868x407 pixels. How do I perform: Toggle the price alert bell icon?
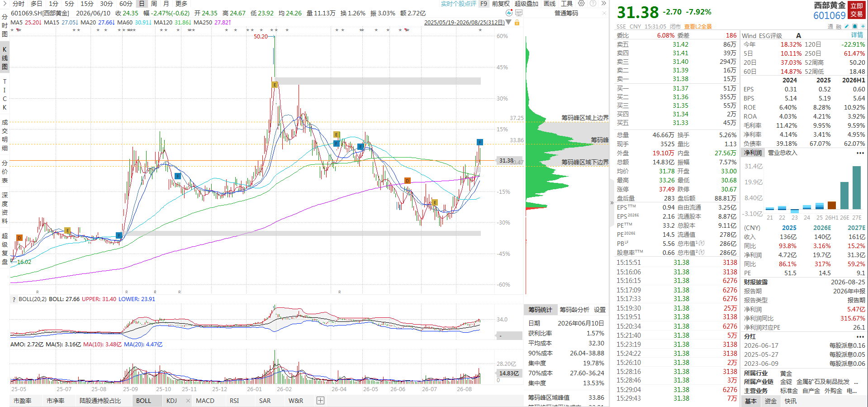[855, 26]
